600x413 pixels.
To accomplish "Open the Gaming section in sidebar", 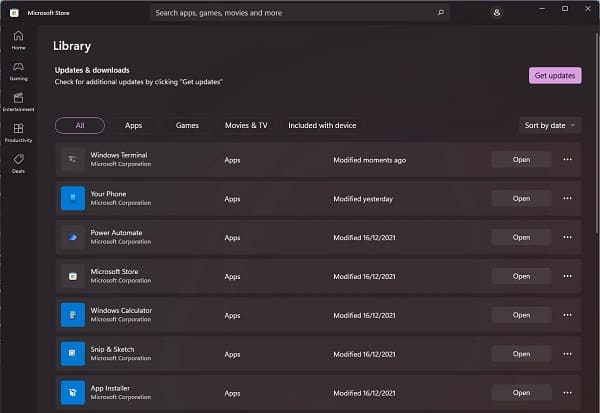I will 18,71.
